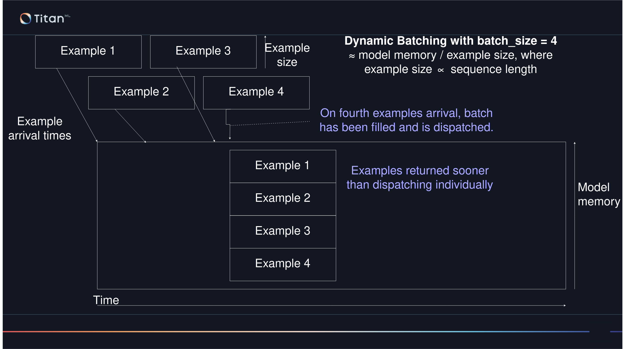Click the TitanML logo icon
Screen dimensions: 644x349
pyautogui.click(x=25, y=18)
